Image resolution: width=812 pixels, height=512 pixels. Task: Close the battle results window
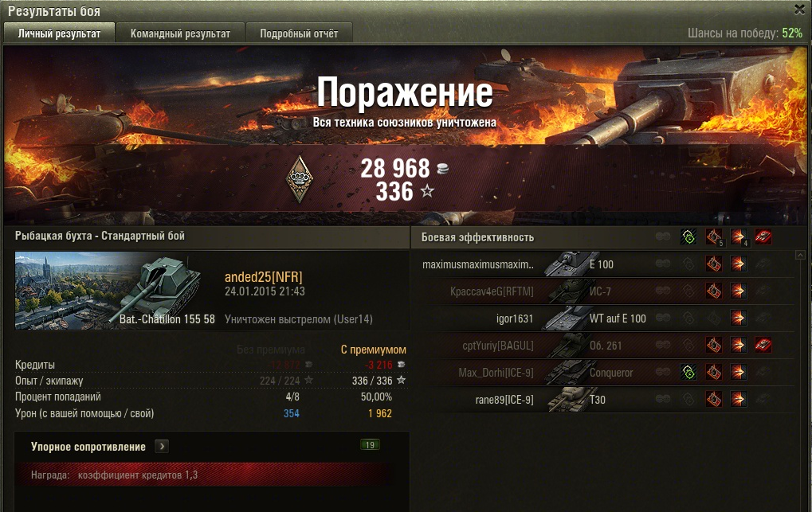point(801,9)
